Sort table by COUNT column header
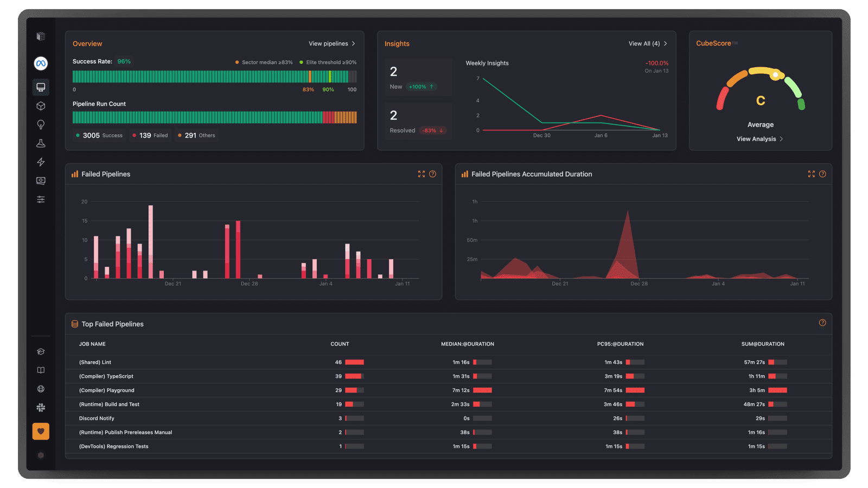Screen dimensions: 868x488 (x=340, y=344)
